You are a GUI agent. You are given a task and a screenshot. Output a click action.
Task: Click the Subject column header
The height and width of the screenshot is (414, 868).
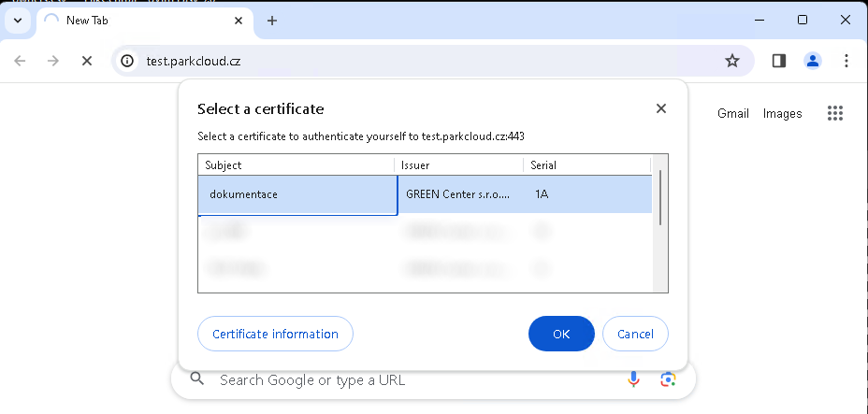296,164
